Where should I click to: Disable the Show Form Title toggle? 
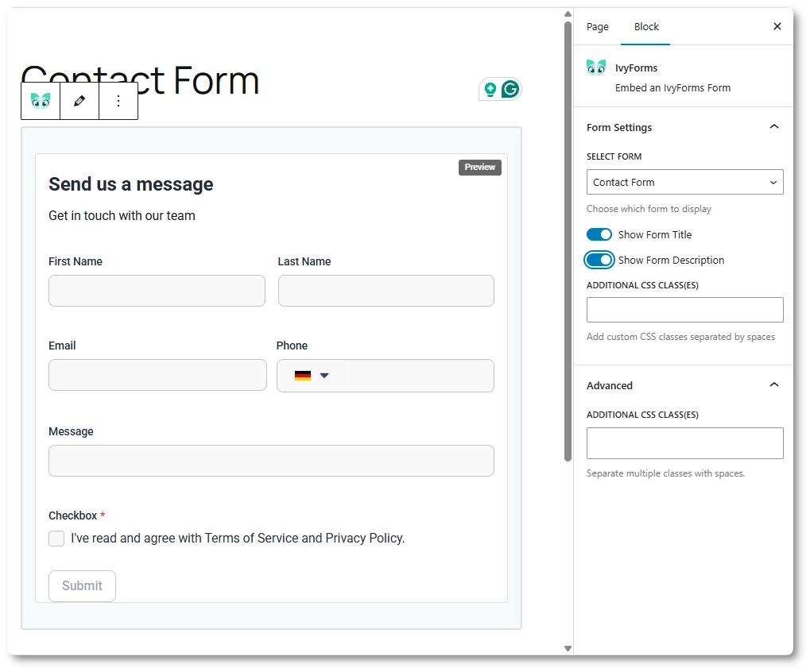599,234
